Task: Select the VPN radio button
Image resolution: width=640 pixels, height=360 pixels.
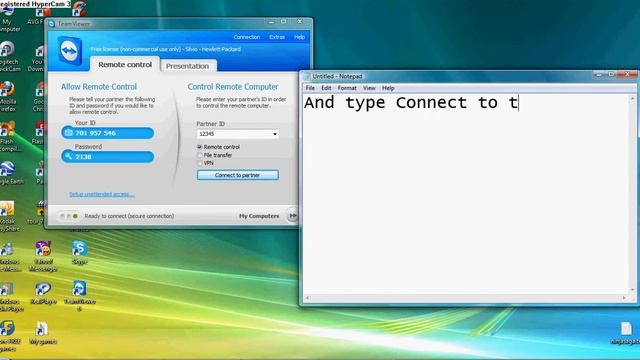Action: [x=200, y=163]
